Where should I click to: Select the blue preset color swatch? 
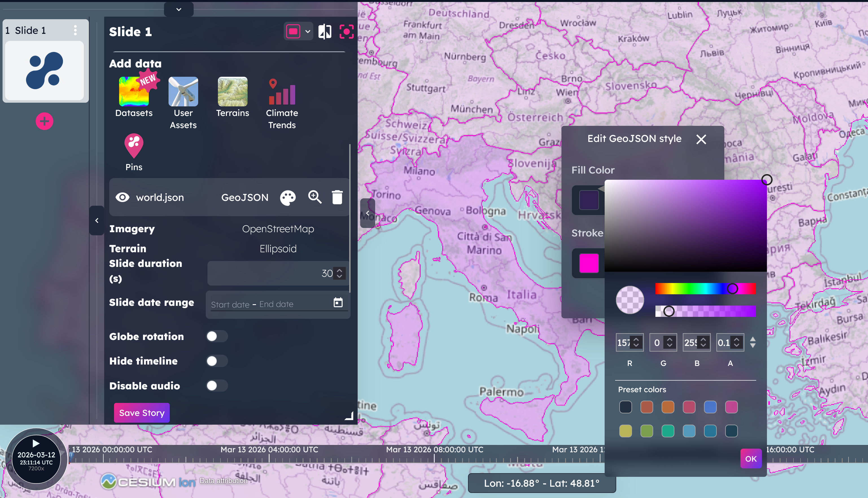click(710, 407)
